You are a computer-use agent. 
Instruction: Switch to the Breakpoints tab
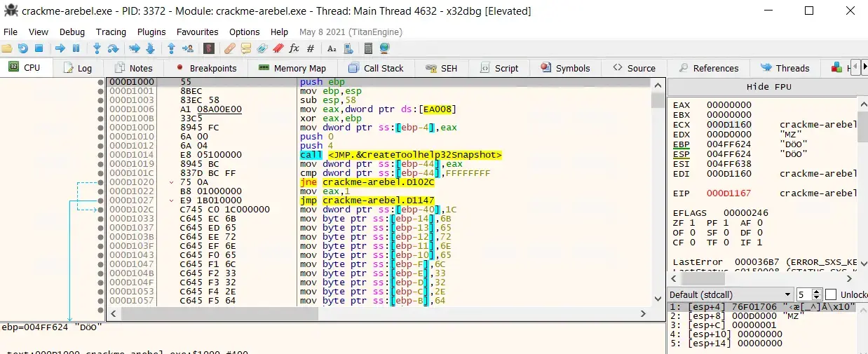click(x=206, y=68)
